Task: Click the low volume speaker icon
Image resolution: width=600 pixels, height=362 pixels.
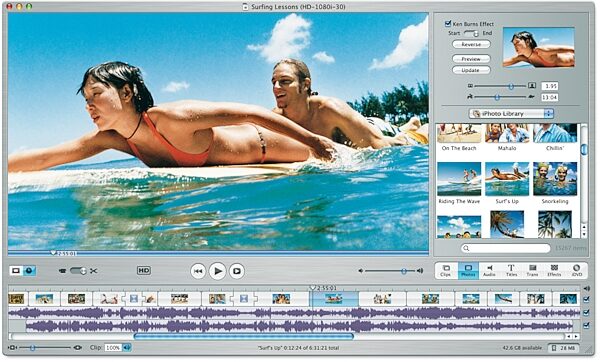Action: [x=360, y=271]
